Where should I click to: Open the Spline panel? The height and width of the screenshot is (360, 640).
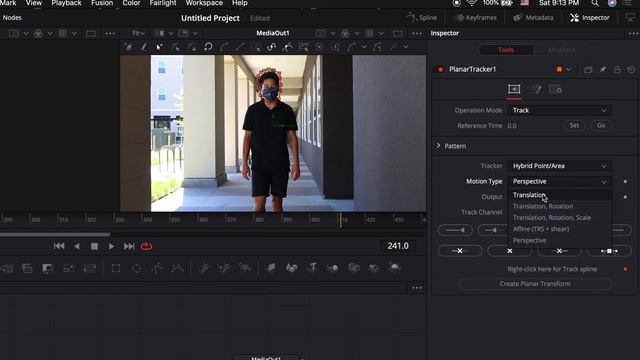coord(422,18)
